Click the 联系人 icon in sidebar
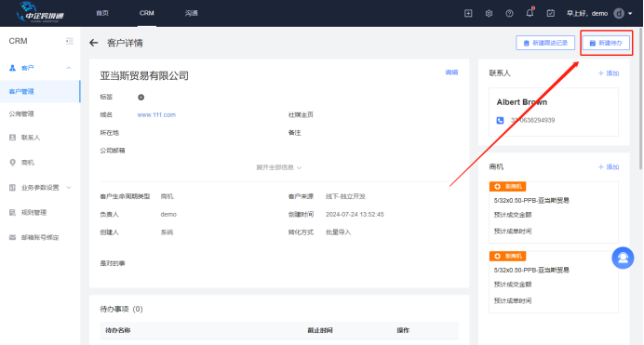Viewport: 644px width, 345px height. pyautogui.click(x=12, y=138)
